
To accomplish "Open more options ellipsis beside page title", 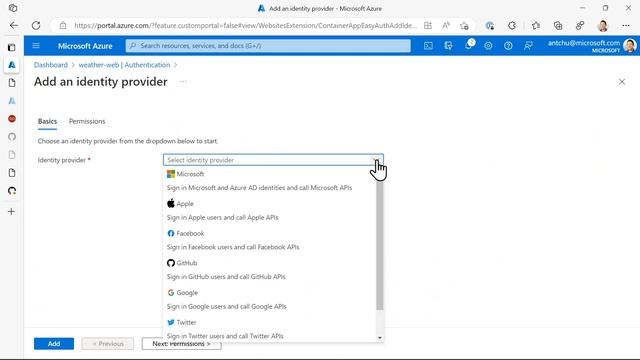I will 183,82.
